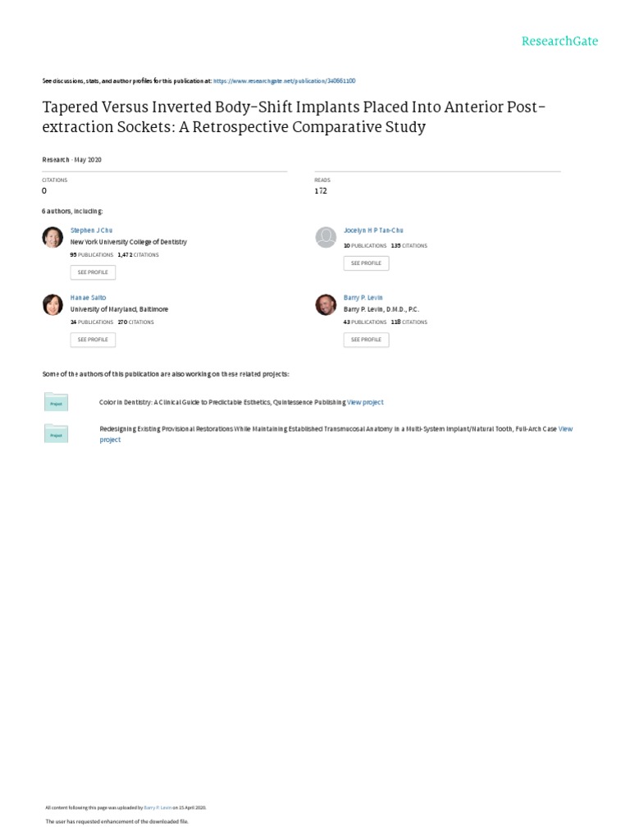Click See Profile under Barry P. Levin
The height and width of the screenshot is (840, 630).
[x=366, y=340]
